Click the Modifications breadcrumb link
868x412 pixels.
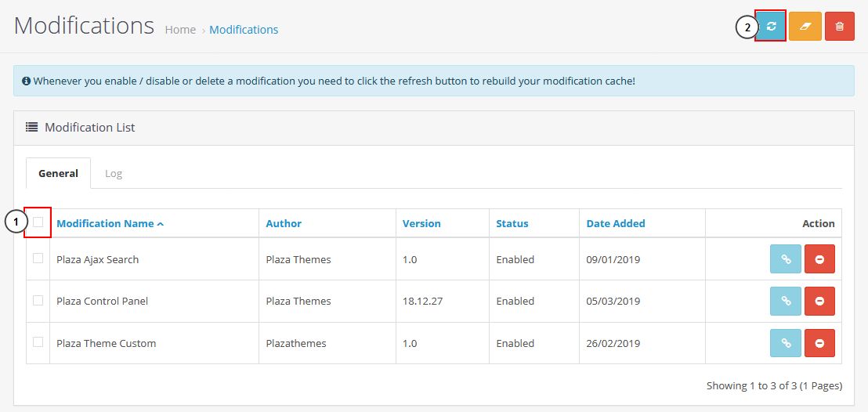coord(244,30)
